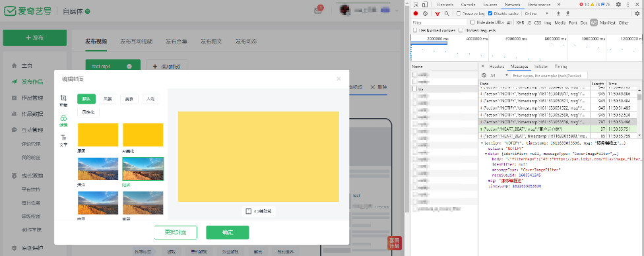The width and height of the screenshot is (644, 256).
Task: Open the Network panel settings gear
Action: pos(637,14)
